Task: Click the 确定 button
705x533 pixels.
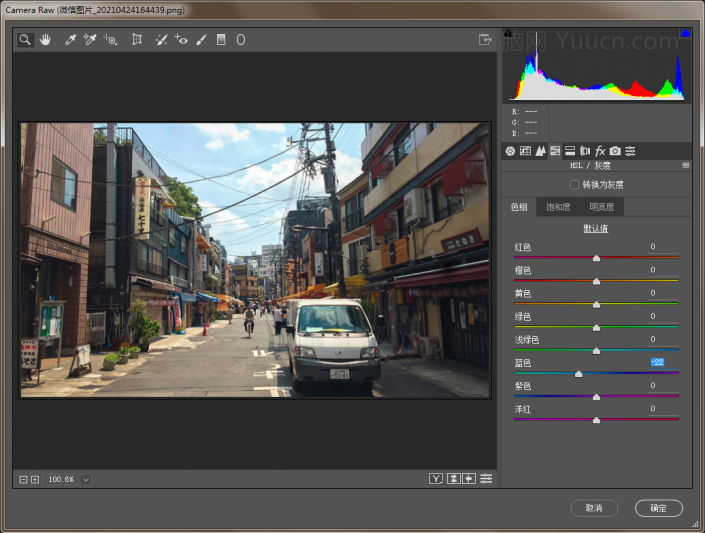Action: coord(658,508)
